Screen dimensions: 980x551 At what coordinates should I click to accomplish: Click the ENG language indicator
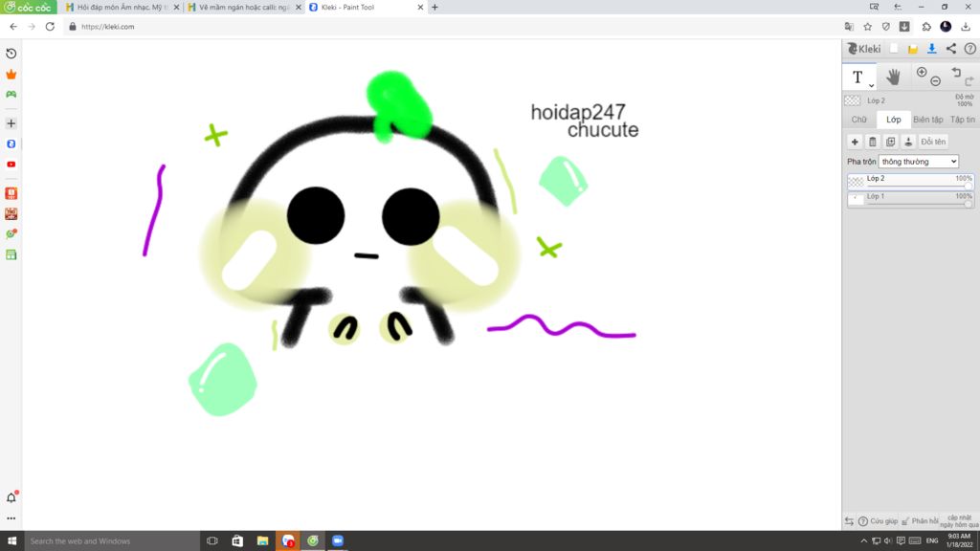point(932,541)
